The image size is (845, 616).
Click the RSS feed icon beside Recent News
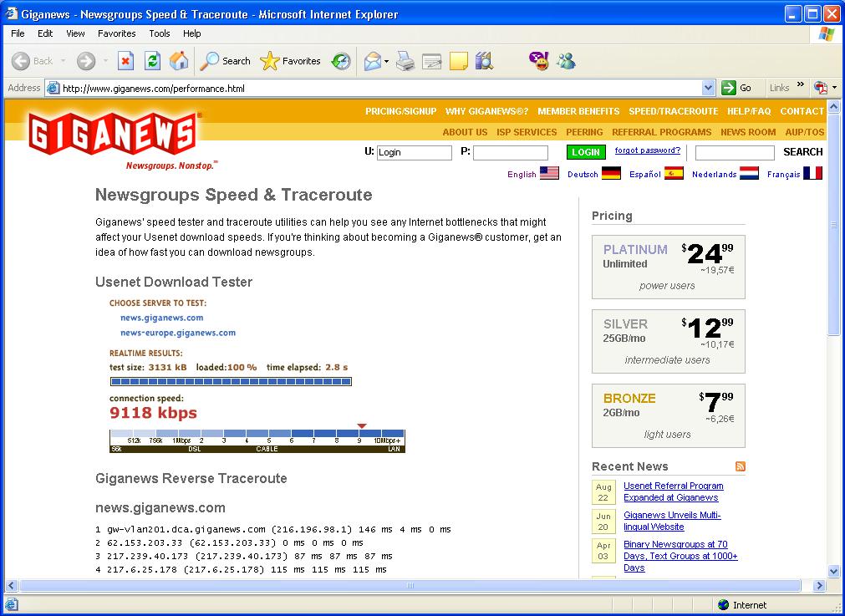click(x=741, y=466)
